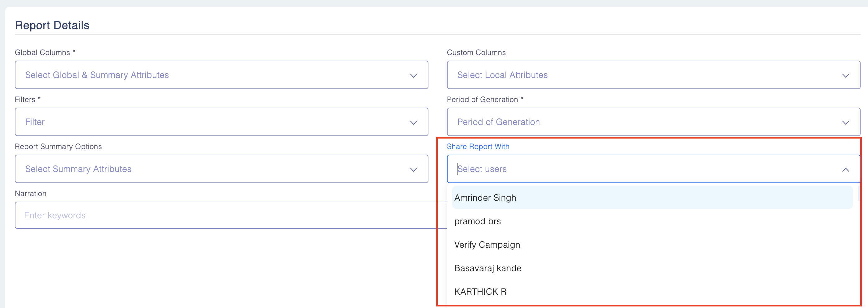Select Basavaraj kande from the user list

pyautogui.click(x=487, y=268)
